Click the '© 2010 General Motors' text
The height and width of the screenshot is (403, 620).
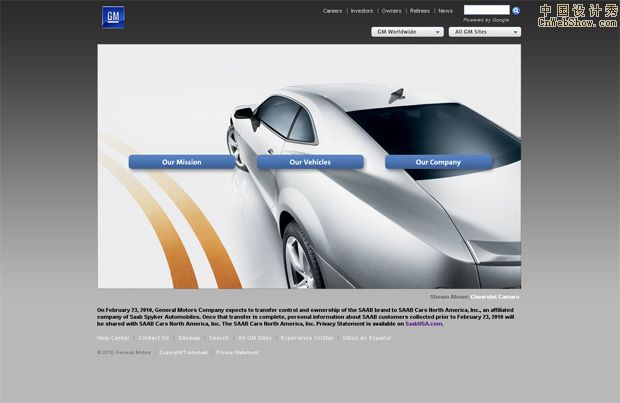tap(124, 352)
